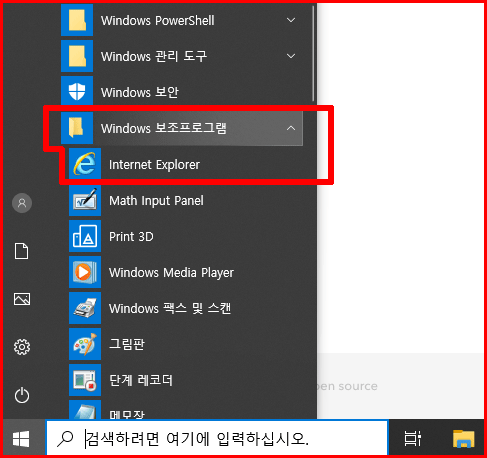Open Task View on the taskbar

click(x=413, y=439)
